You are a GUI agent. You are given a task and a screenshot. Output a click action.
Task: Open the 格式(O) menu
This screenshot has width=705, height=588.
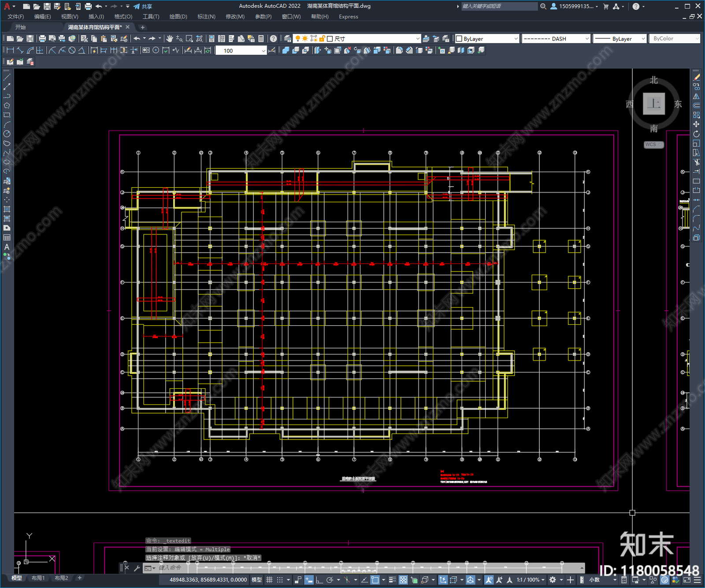[x=123, y=17]
